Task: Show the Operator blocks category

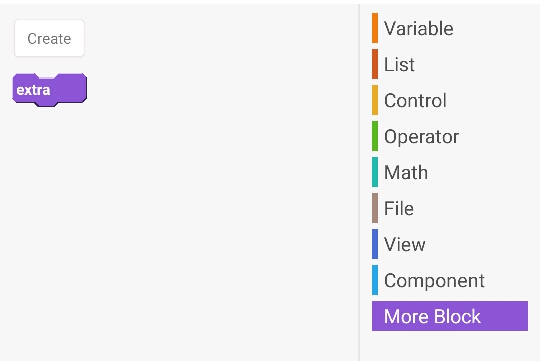Action: pos(450,136)
